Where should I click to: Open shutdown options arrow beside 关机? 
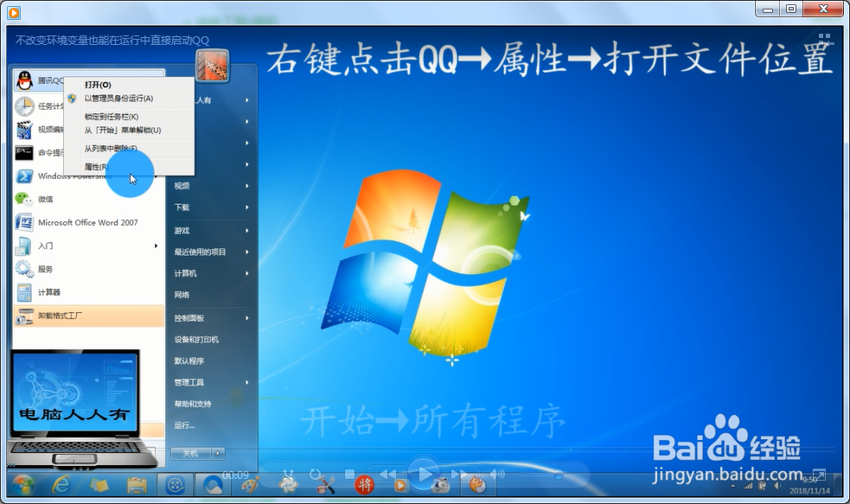click(x=218, y=453)
